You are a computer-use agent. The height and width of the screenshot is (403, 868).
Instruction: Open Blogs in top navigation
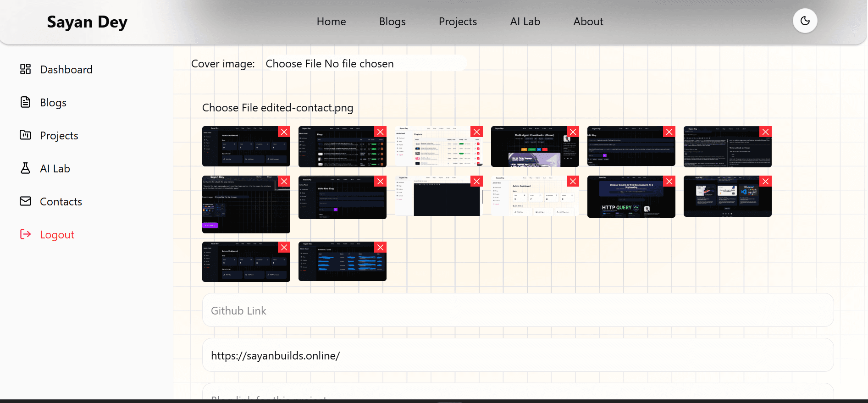pos(393,22)
